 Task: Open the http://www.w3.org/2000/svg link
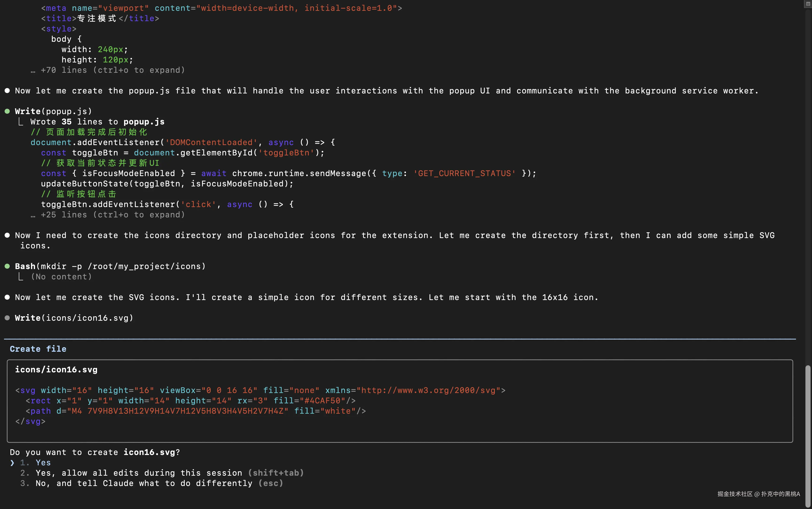428,390
